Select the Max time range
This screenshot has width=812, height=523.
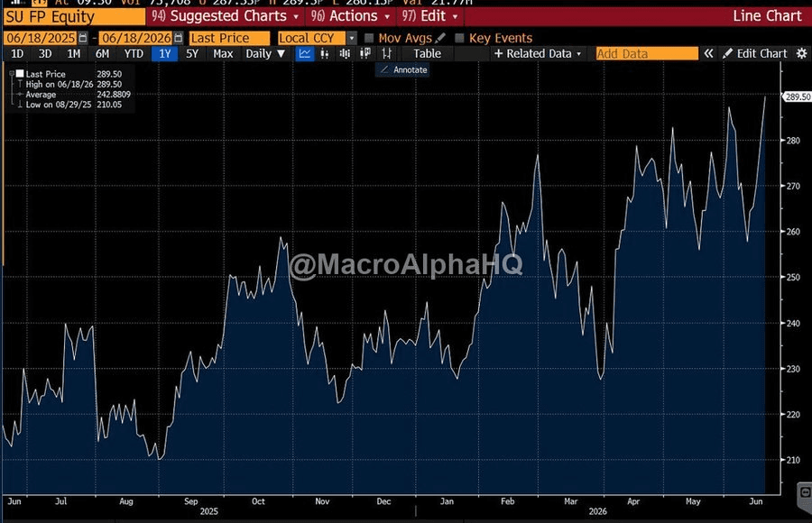(223, 53)
